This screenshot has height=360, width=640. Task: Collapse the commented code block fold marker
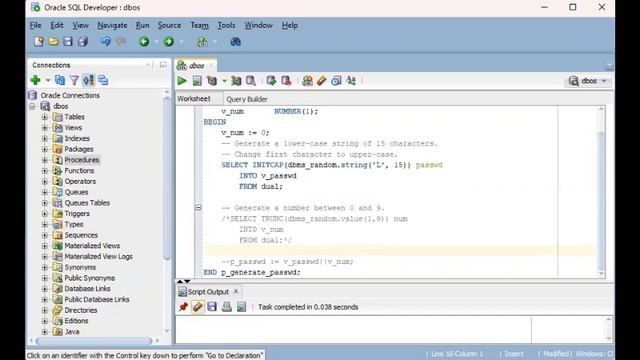pos(198,208)
